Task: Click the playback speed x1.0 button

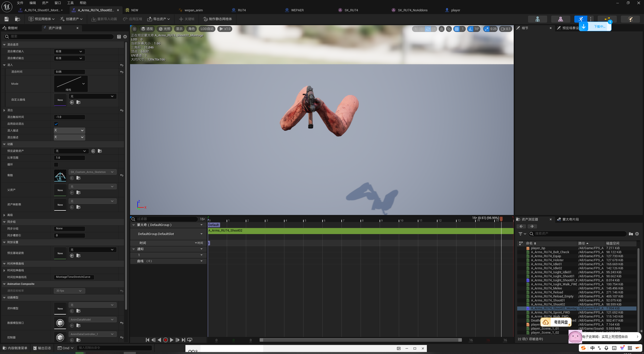Action: (x=225, y=29)
